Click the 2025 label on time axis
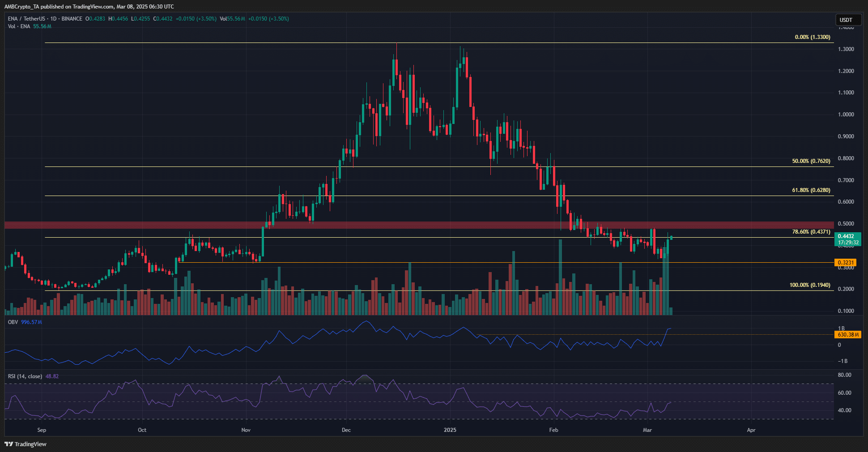The width and height of the screenshot is (868, 452). click(x=450, y=430)
